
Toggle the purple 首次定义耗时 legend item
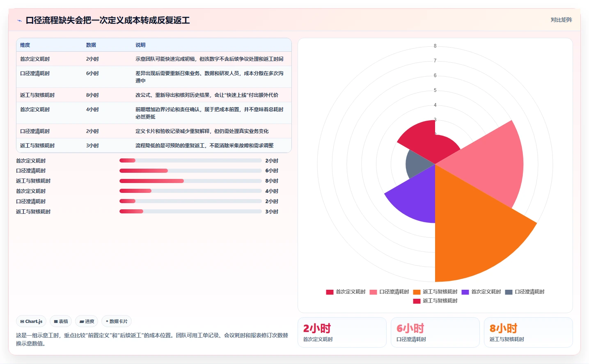tap(481, 292)
